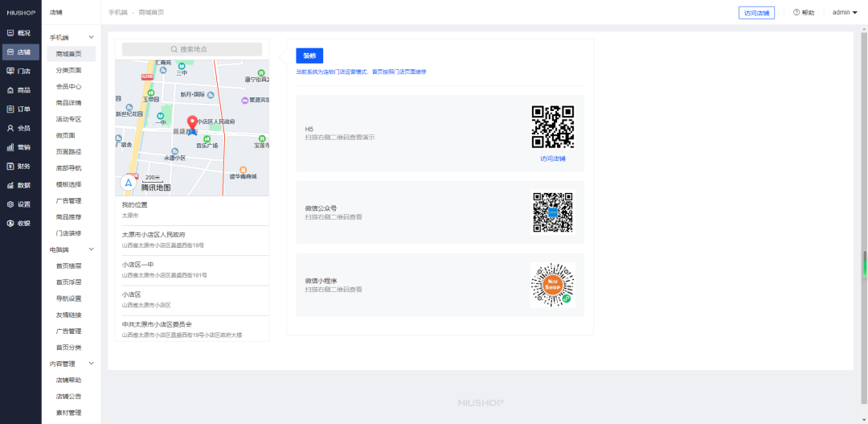Image resolution: width=868 pixels, height=424 pixels.
Task: Select 小店区 山西省太原市小店区 result
Action: click(192, 300)
